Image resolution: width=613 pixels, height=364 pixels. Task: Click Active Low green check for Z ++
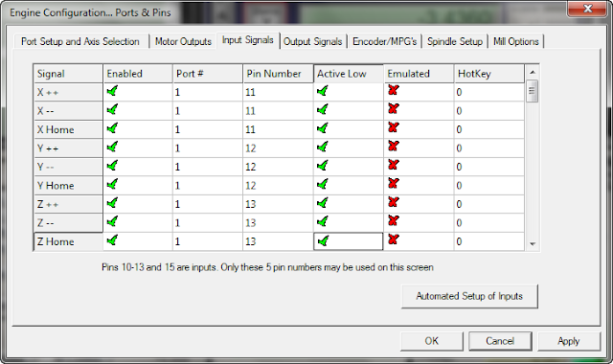[x=323, y=203]
